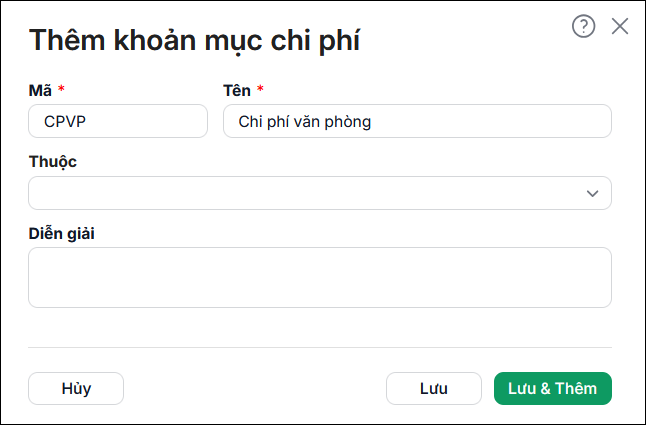
Task: Expand the Thuộc dropdown chevron arrow
Action: (x=592, y=194)
